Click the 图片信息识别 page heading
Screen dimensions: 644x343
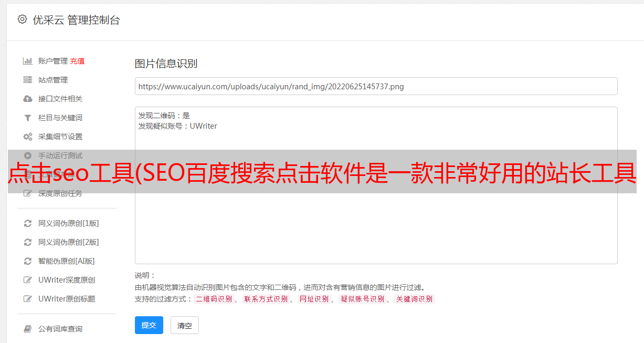point(166,64)
